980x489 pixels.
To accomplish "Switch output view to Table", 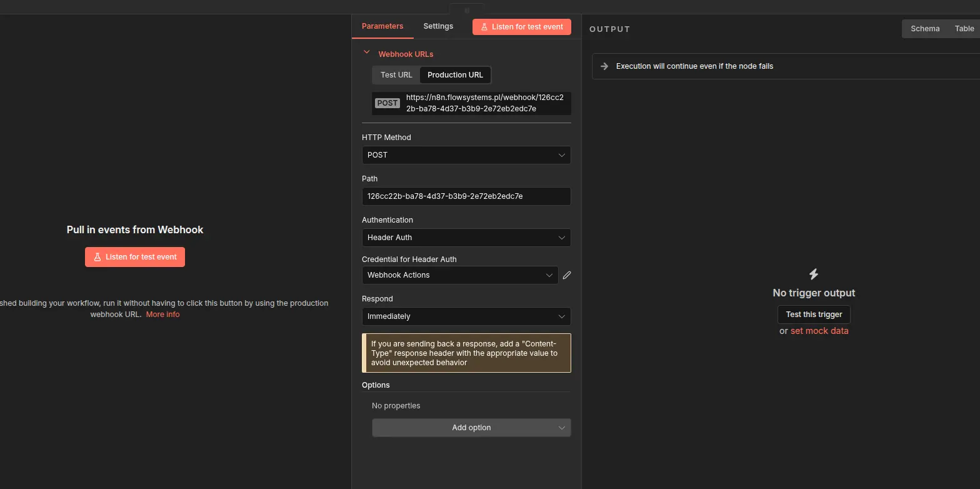I will [x=964, y=29].
